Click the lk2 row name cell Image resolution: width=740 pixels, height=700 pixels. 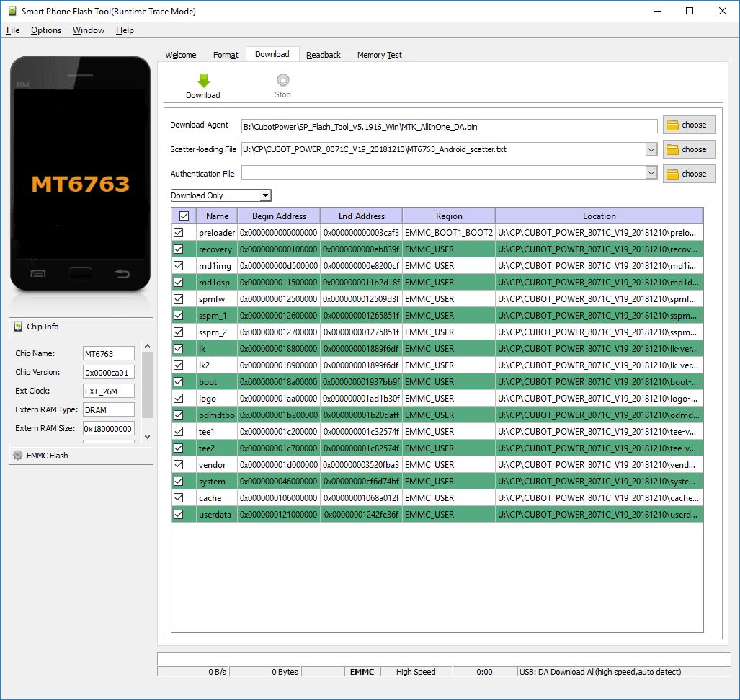[217, 365]
